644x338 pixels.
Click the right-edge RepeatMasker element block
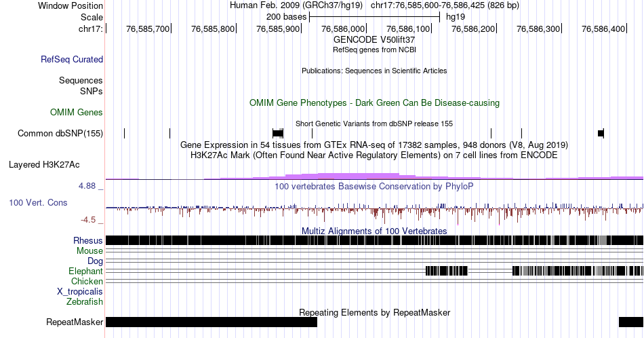click(x=631, y=322)
